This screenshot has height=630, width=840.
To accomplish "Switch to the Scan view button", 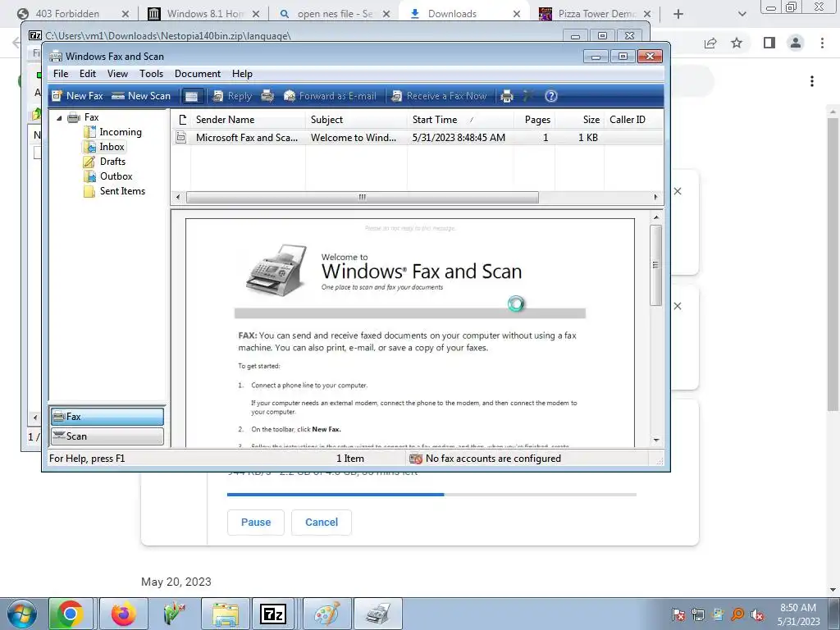I will click(107, 436).
